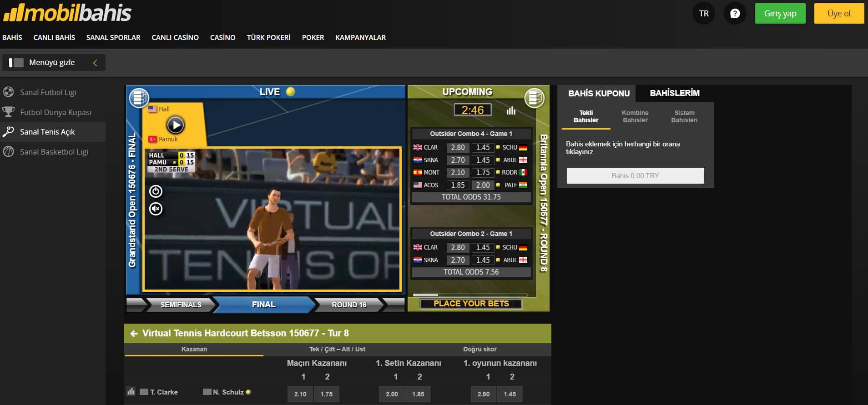Open the POKER menu item

tap(313, 38)
